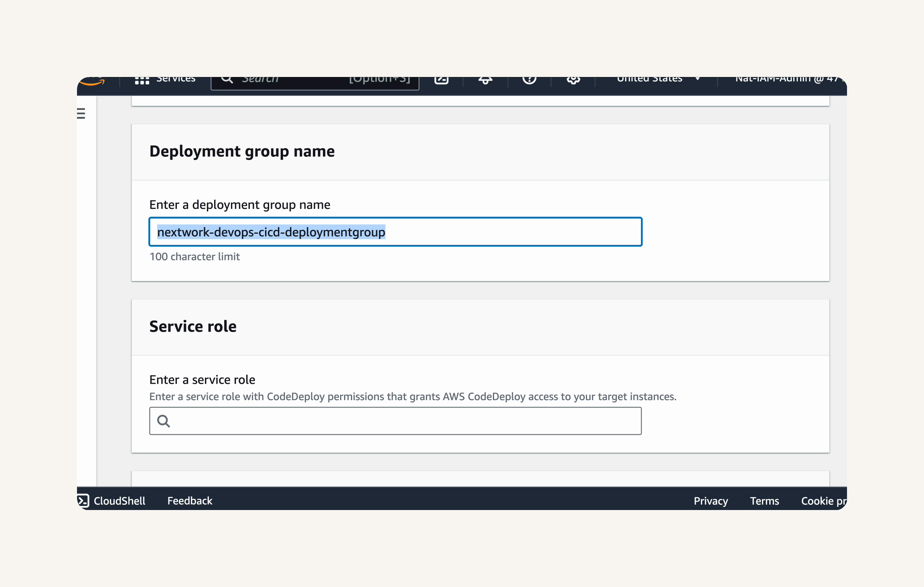Toggle the side navigation hamburger menu

coord(81,113)
